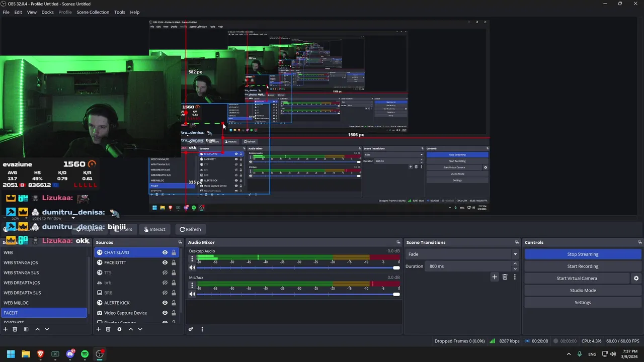Move the source up in the Sources list

click(x=130, y=329)
